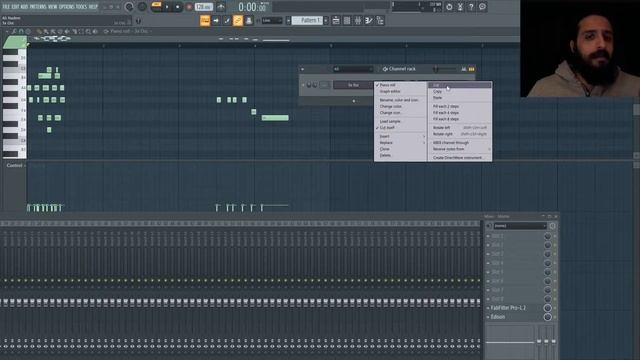640x360 pixels.
Task: Click Paste in the submenu
Action: point(460,98)
